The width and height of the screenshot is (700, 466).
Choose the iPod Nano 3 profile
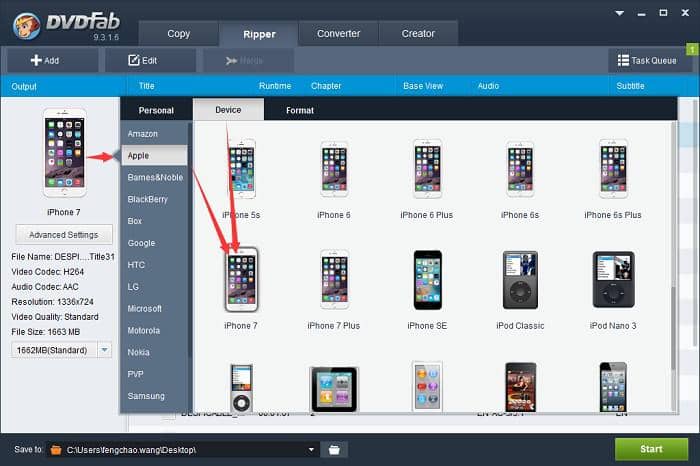click(x=613, y=279)
